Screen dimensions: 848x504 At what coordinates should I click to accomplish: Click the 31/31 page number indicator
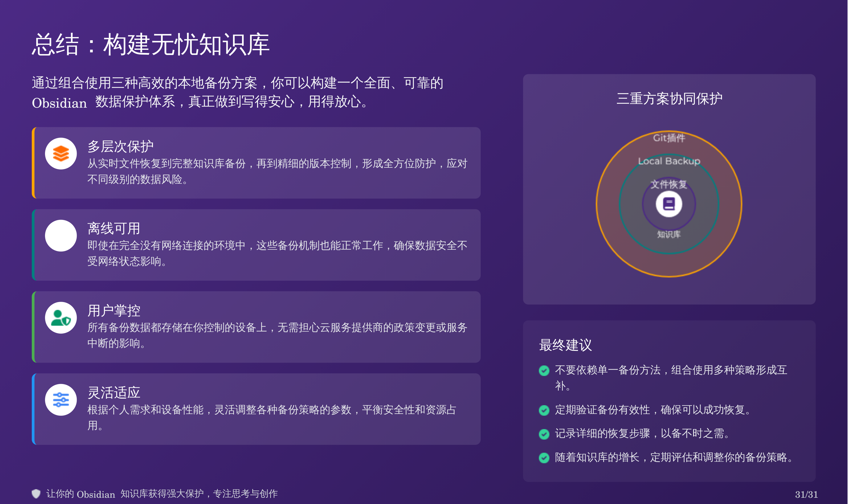tap(806, 494)
